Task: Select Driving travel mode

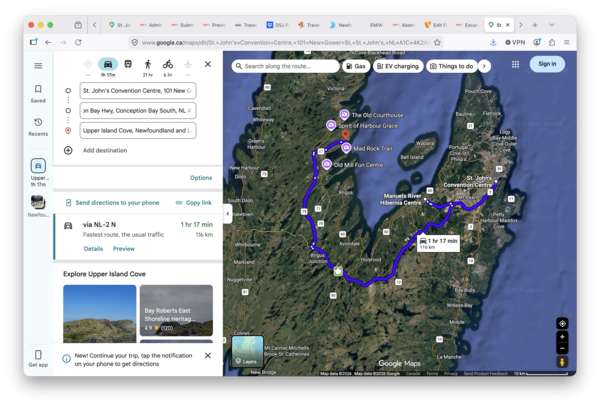Action: (108, 64)
